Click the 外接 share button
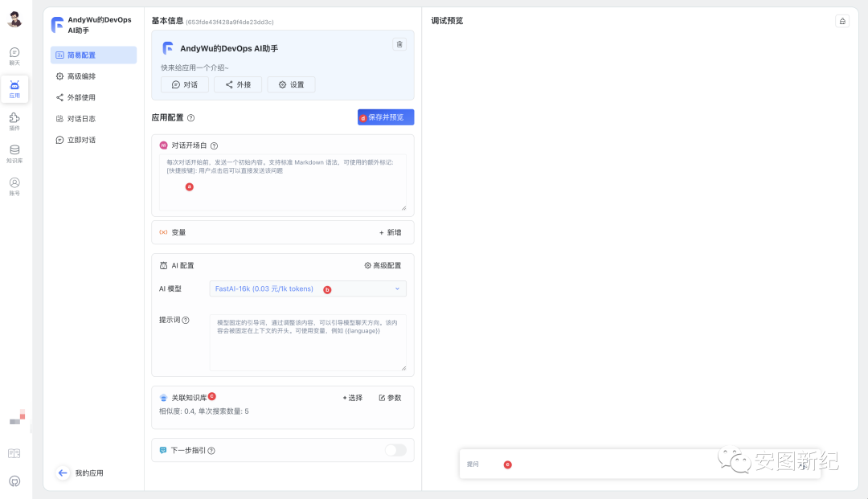Image resolution: width=868 pixels, height=499 pixels. click(x=238, y=84)
